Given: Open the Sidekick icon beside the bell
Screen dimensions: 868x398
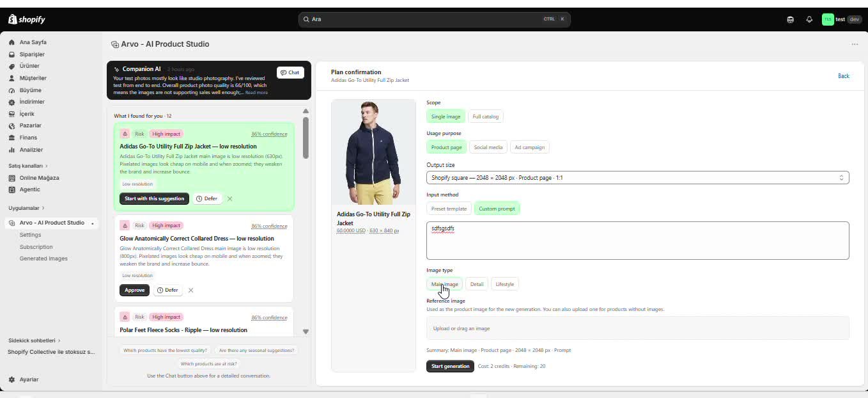Looking at the screenshot, I should [791, 19].
